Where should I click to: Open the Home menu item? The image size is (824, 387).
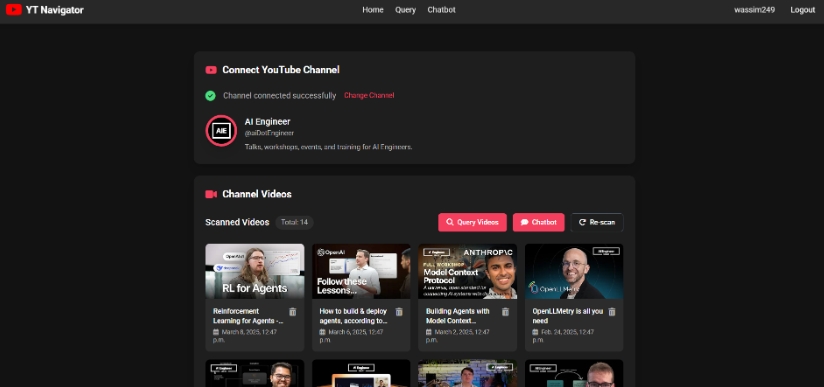coord(373,10)
